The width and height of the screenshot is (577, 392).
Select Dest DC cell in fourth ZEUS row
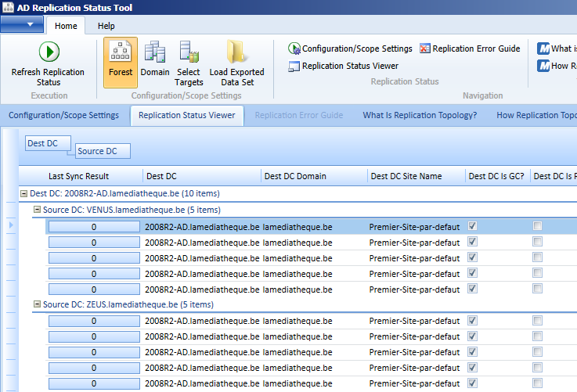tap(202, 368)
